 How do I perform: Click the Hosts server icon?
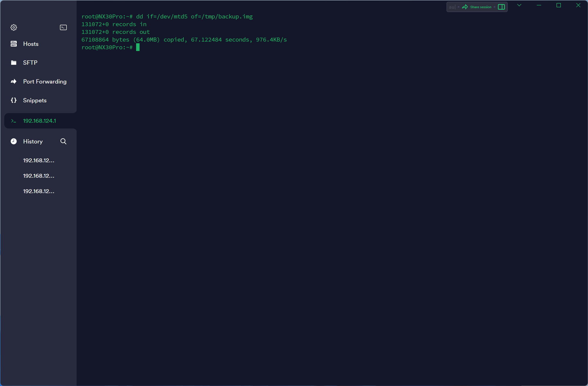tap(14, 44)
